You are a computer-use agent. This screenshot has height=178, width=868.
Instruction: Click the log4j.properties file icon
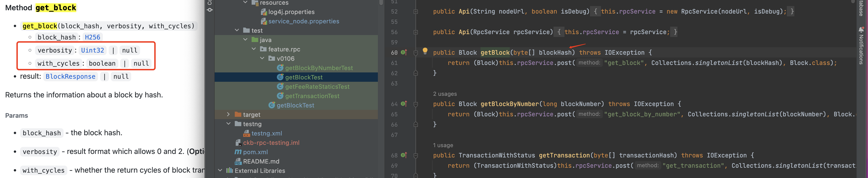click(264, 12)
